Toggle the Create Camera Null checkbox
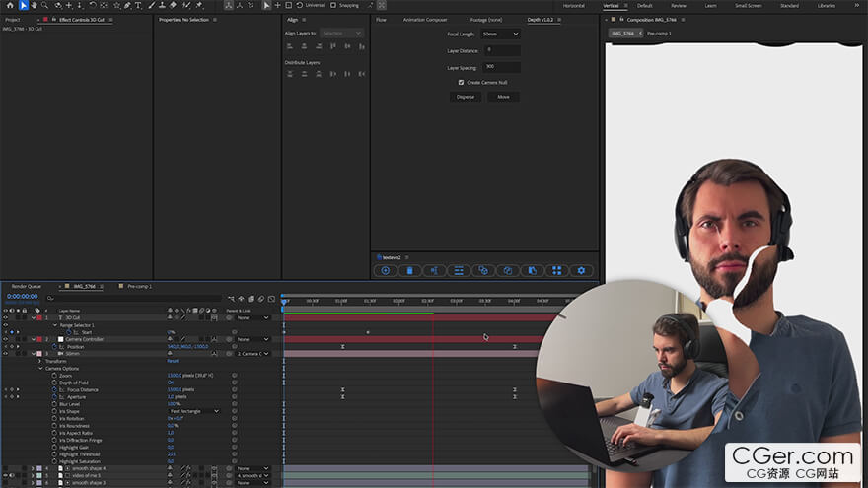 (462, 82)
